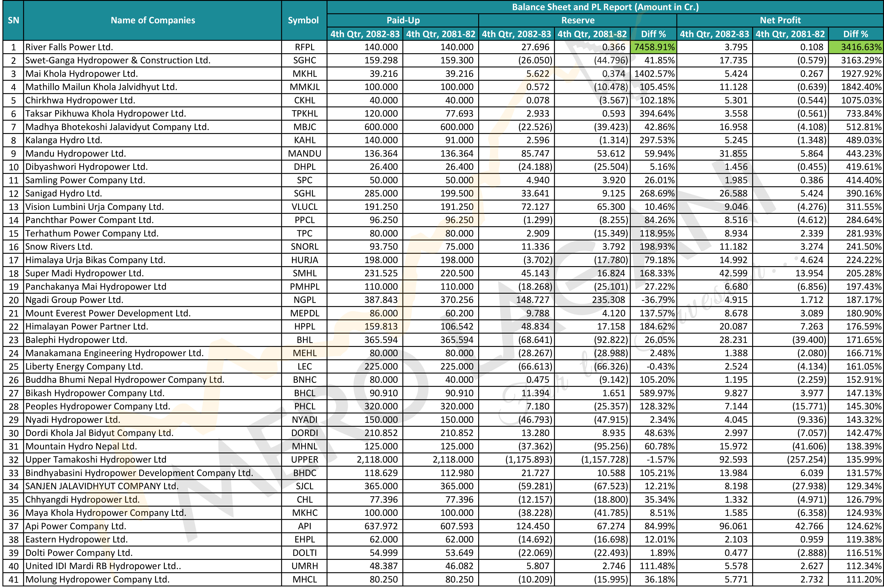Screen dimensions: 884x588
Task: Select the paid-up value "285.000"
Action: [381, 194]
